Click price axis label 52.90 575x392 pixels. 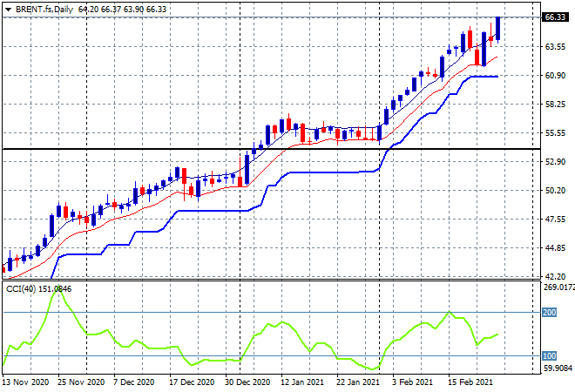555,162
